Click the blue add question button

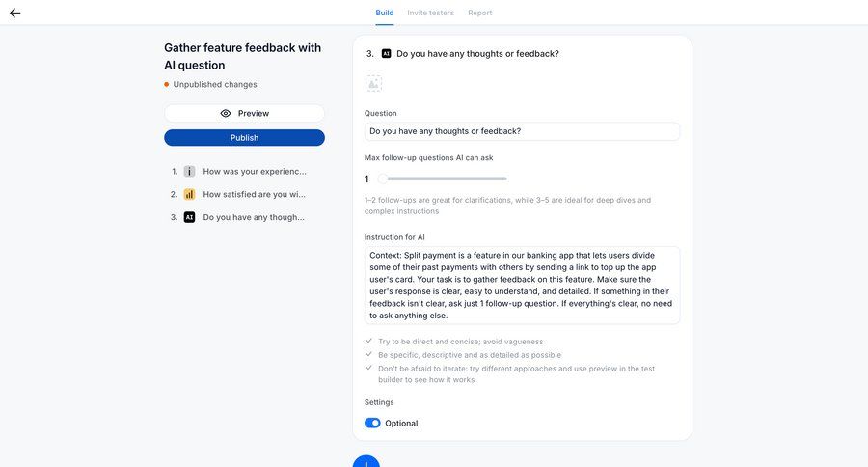coord(366,463)
